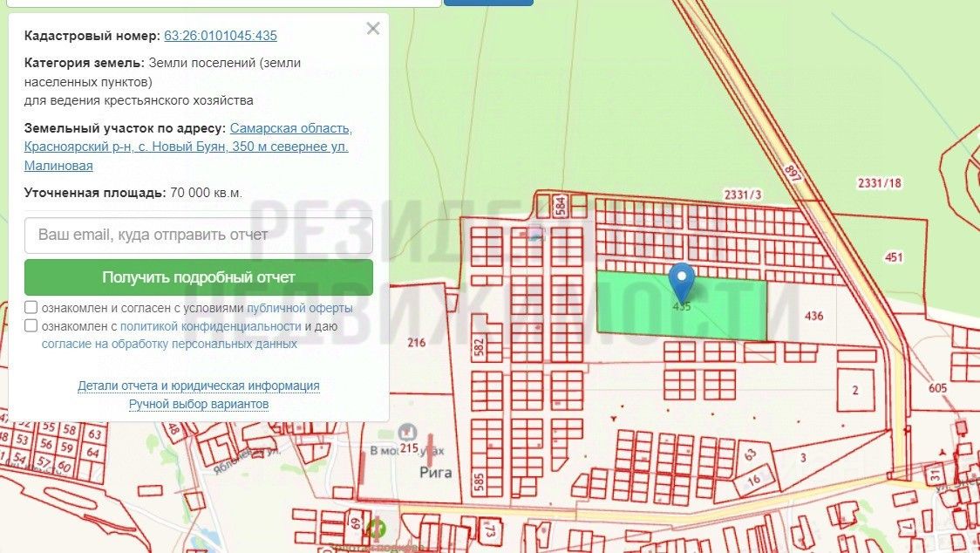The width and height of the screenshot is (980, 553).
Task: Click the point-of-interest icon above Рига
Action: 407,432
